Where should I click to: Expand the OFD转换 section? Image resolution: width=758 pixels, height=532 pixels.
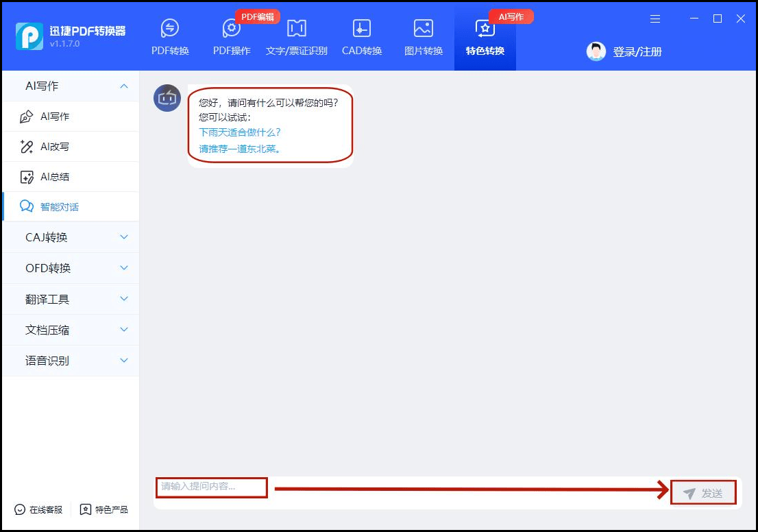click(124, 268)
